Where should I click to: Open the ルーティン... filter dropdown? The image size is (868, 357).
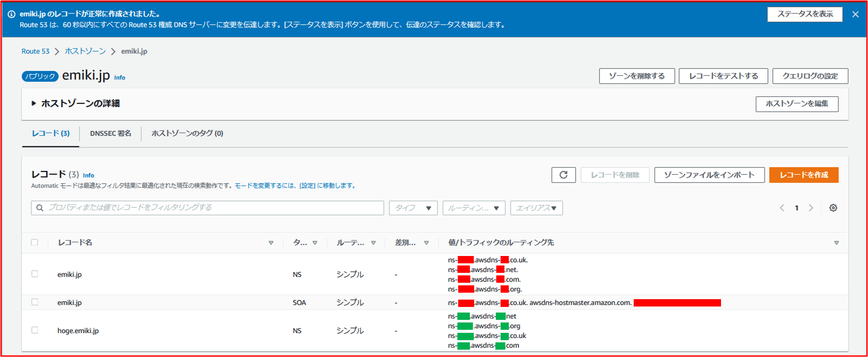tap(474, 208)
